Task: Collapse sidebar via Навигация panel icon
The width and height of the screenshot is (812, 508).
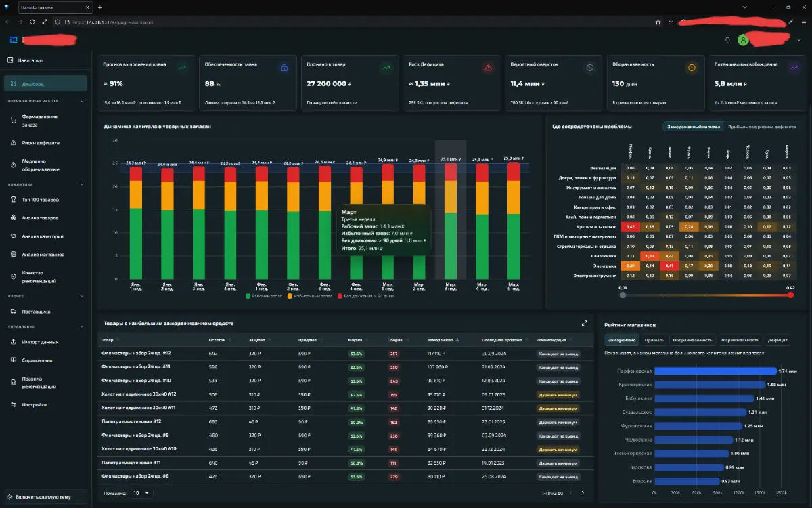Action: (x=10, y=60)
